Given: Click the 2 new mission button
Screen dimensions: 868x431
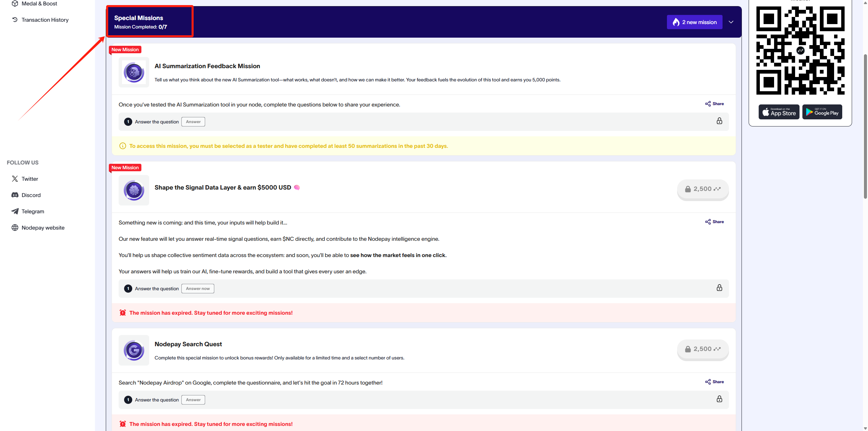Looking at the screenshot, I should (694, 22).
